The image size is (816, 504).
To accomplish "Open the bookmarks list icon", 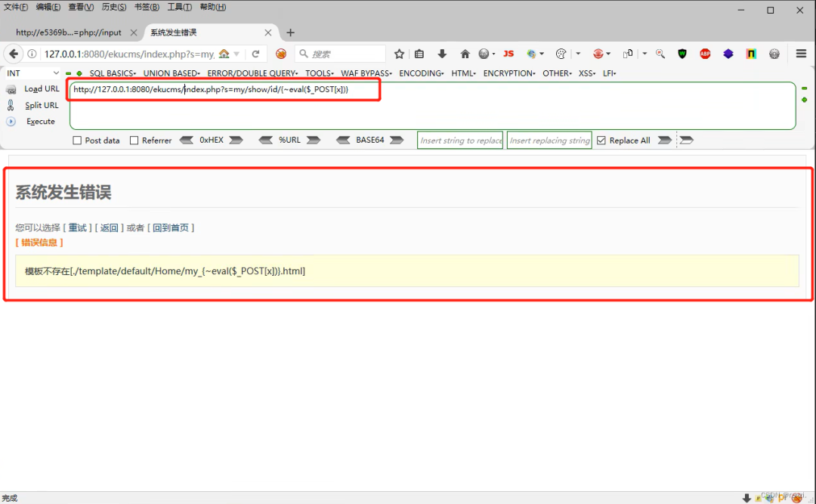I will coord(419,54).
